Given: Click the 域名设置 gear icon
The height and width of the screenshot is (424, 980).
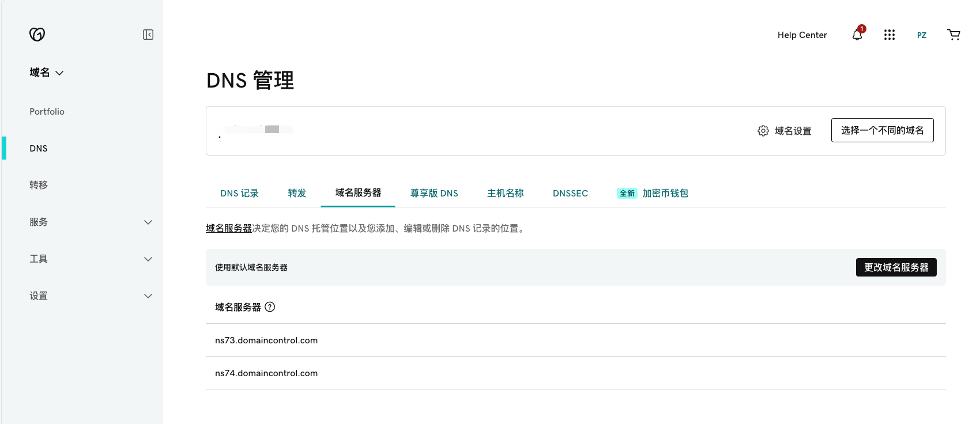Looking at the screenshot, I should 763,131.
